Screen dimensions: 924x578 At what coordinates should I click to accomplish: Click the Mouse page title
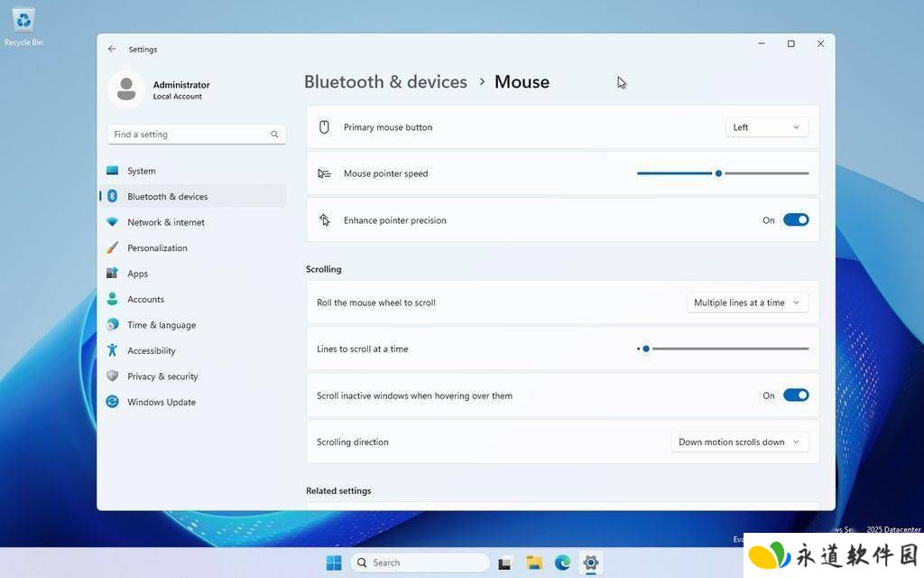coord(522,81)
